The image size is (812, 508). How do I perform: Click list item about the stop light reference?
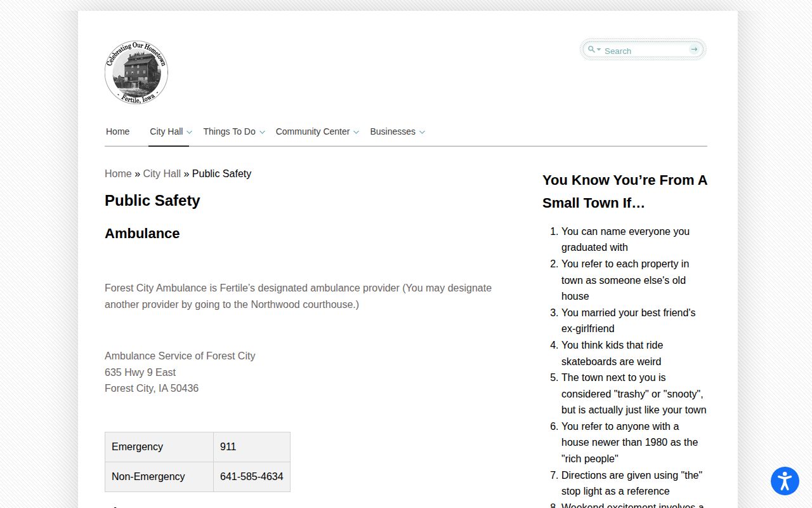click(632, 483)
